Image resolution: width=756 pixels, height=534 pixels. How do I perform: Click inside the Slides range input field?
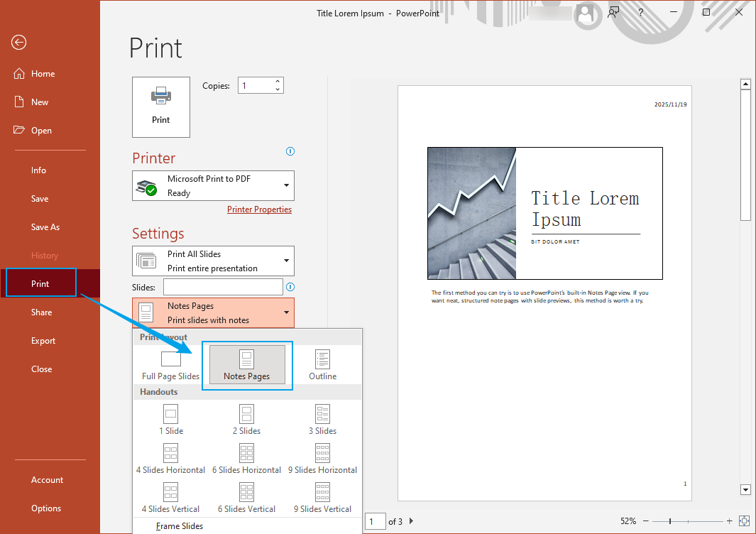[222, 287]
